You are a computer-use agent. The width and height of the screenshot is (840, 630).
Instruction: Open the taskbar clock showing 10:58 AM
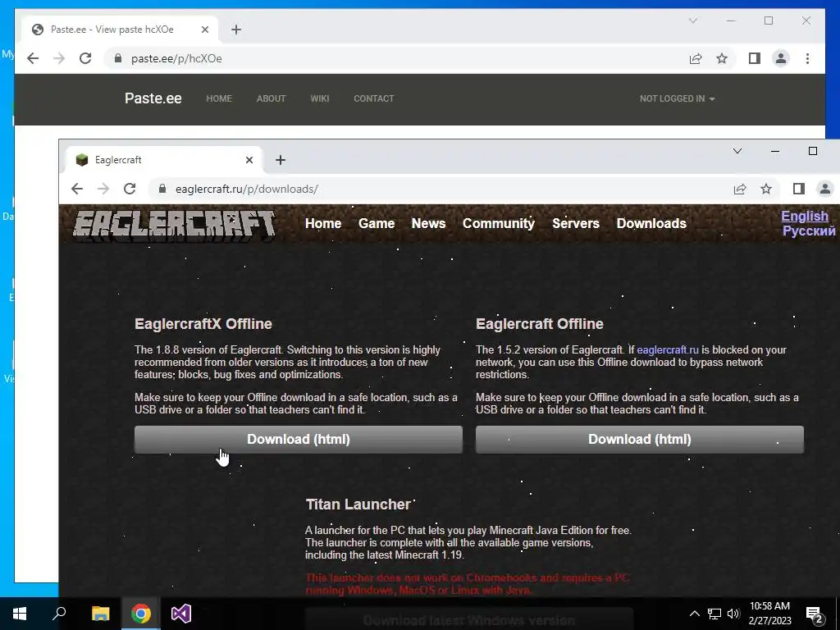769,614
